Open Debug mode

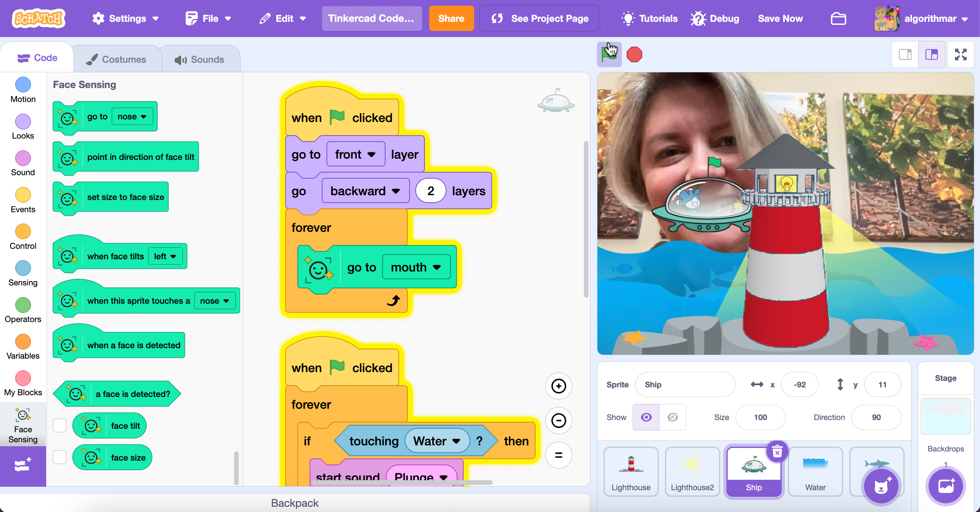[x=715, y=19]
